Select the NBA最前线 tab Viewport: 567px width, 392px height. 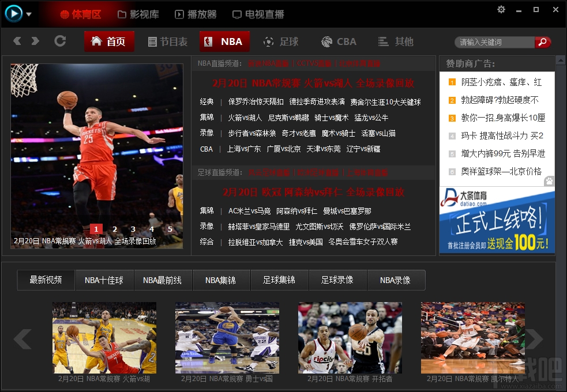[x=162, y=280]
